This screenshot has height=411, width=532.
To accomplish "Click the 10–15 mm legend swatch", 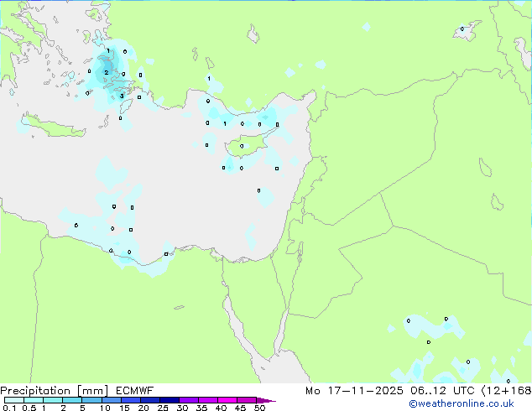I will 111,400.
